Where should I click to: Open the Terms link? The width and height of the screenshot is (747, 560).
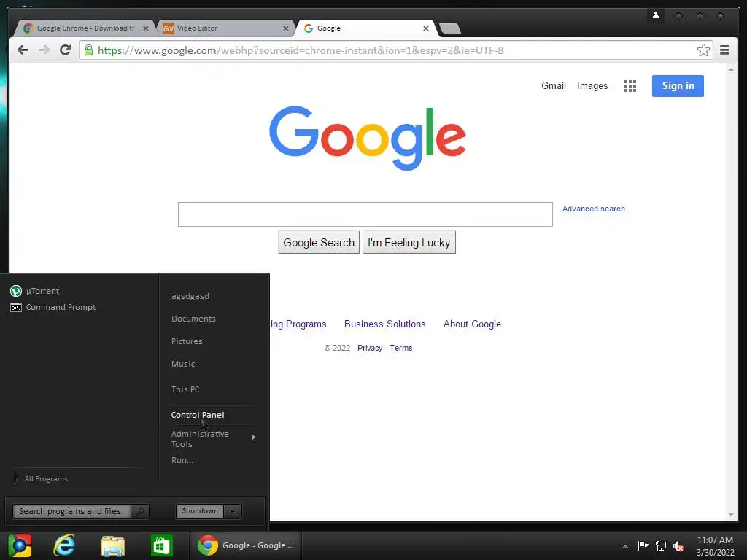click(401, 348)
